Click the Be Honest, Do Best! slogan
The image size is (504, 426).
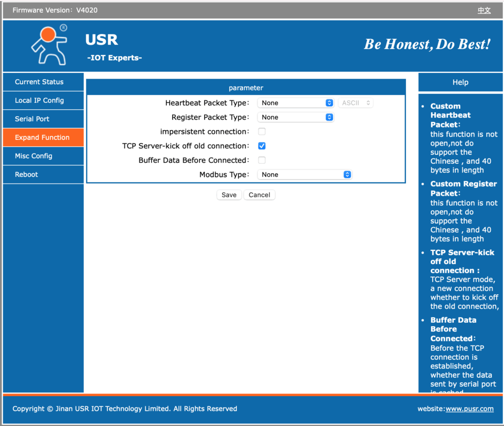[427, 44]
